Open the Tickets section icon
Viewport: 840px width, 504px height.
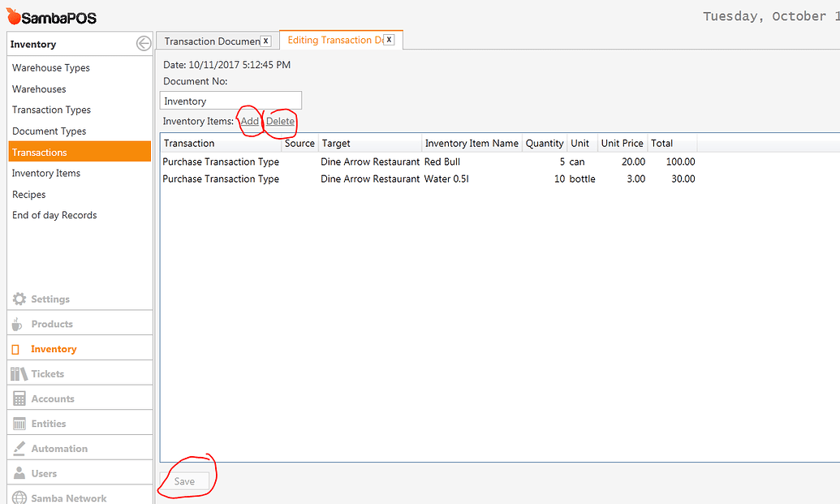(x=18, y=373)
